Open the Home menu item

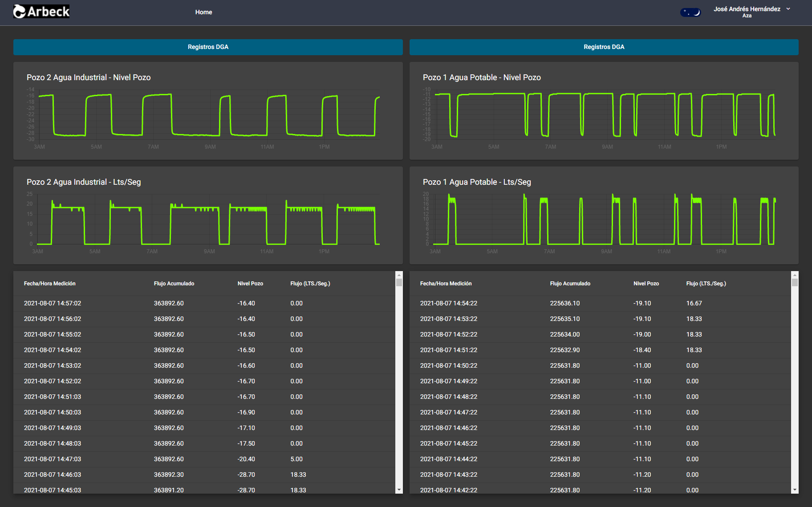pyautogui.click(x=203, y=12)
